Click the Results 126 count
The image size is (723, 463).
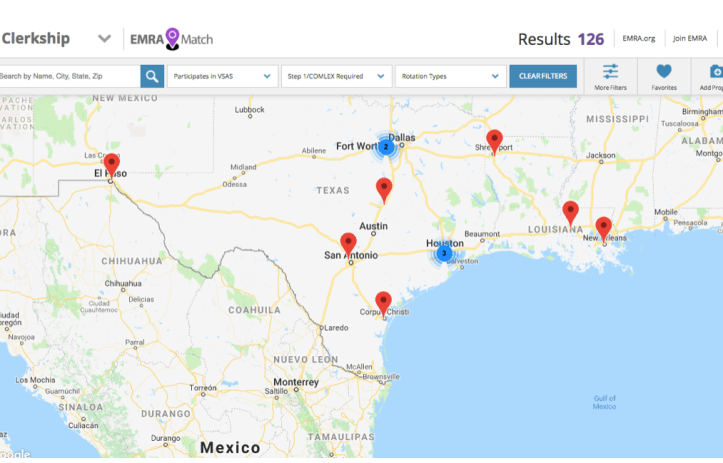(x=561, y=39)
